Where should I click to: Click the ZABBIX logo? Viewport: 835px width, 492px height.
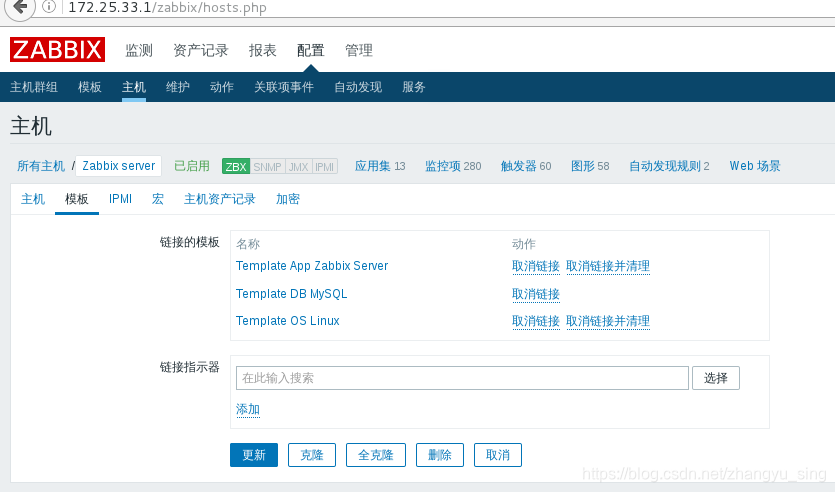click(x=58, y=50)
